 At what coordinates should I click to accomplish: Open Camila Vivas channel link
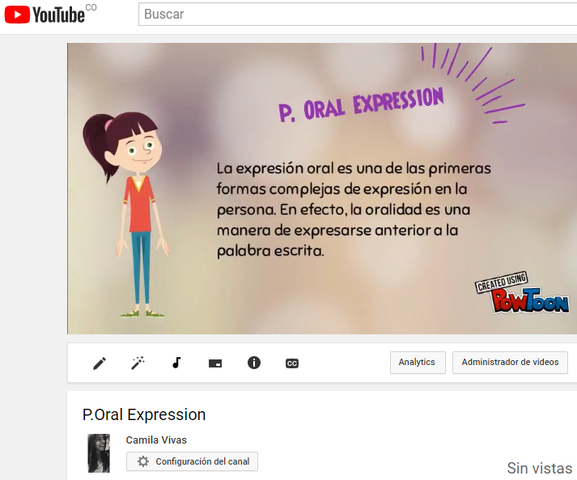(x=156, y=440)
